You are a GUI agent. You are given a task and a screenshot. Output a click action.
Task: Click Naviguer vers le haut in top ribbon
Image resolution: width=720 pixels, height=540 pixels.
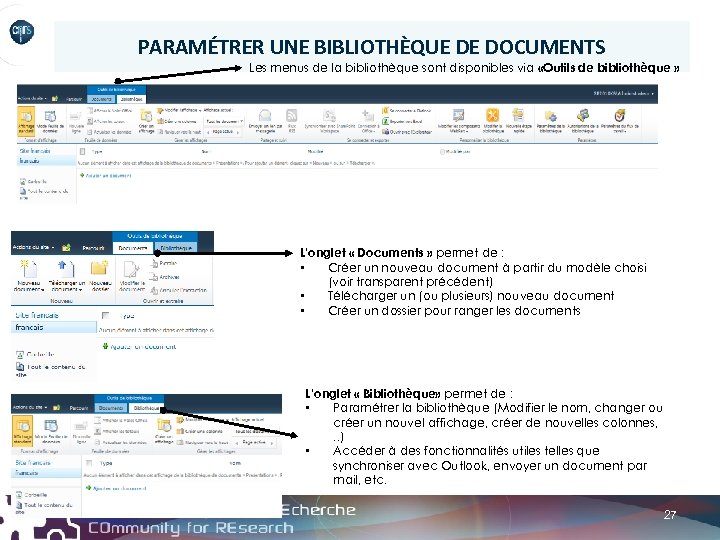pos(180,132)
